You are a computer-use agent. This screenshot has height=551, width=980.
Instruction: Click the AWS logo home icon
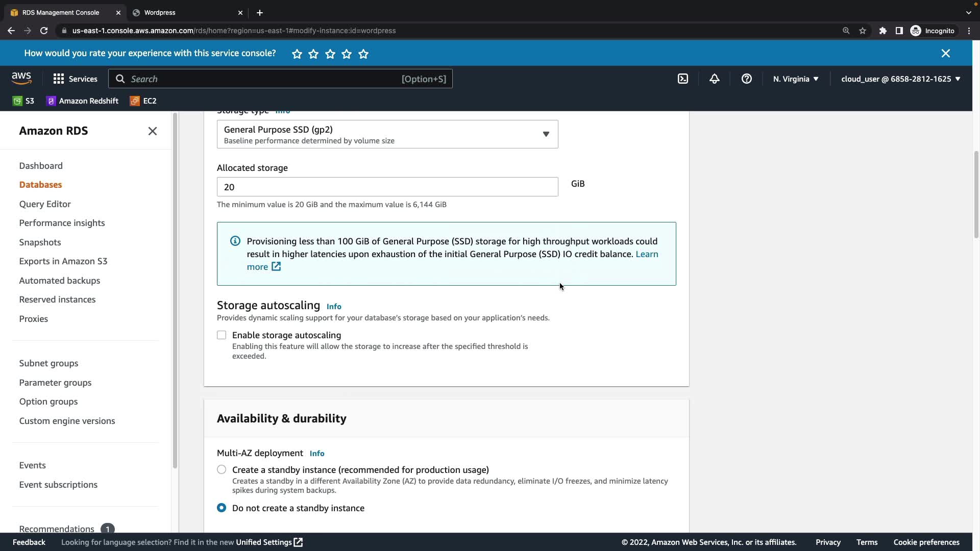pos(21,78)
